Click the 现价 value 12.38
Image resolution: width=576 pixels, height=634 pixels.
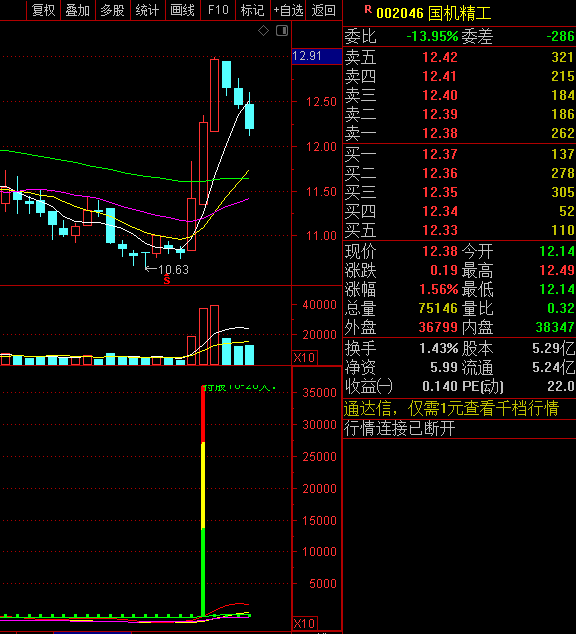(x=440, y=251)
